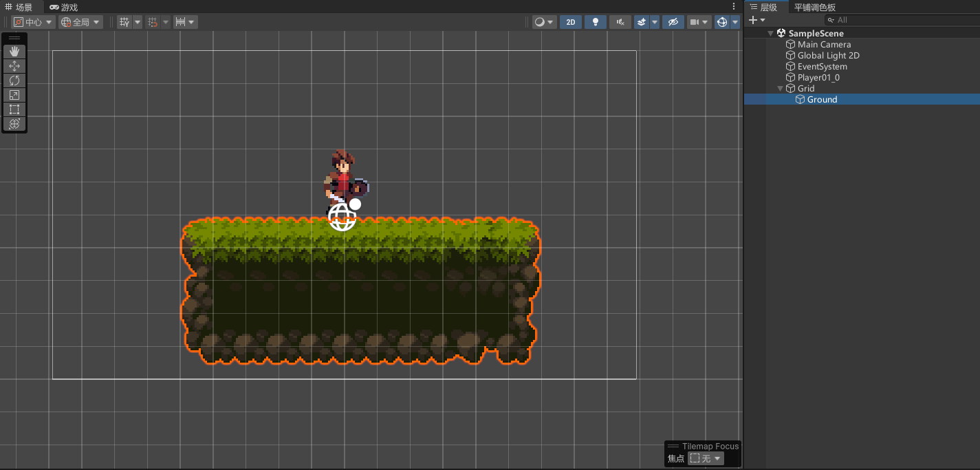This screenshot has height=470, width=980.
Task: Select Main Camera in the hierarchy
Action: pyautogui.click(x=824, y=44)
